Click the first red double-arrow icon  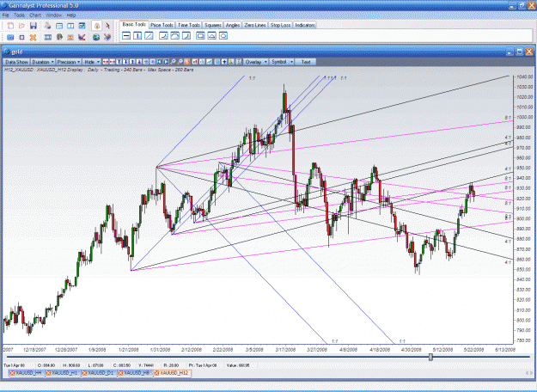pyautogui.click(x=106, y=62)
